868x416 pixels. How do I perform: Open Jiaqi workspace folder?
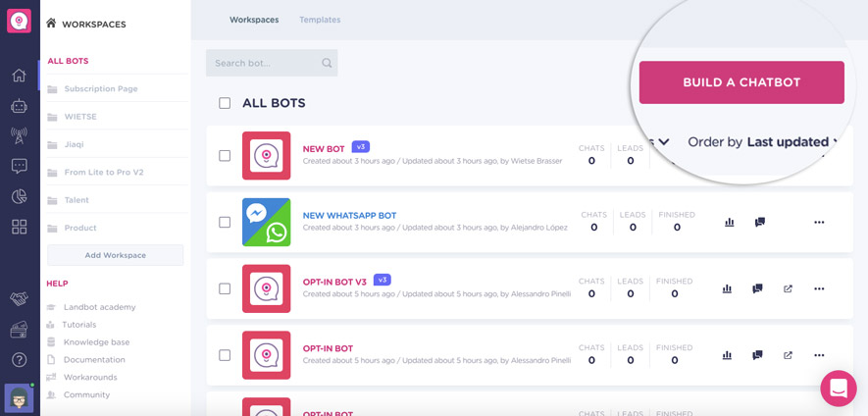[x=74, y=144]
